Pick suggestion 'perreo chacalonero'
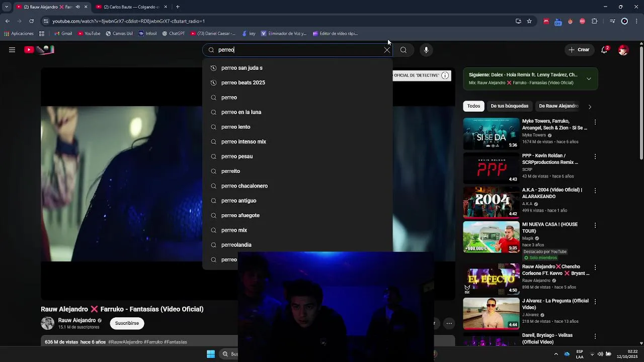644x362 pixels. pyautogui.click(x=297, y=186)
